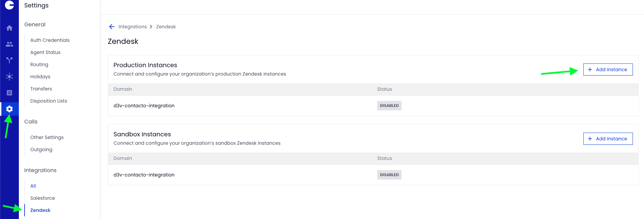Click the Calls section heading

click(x=31, y=121)
